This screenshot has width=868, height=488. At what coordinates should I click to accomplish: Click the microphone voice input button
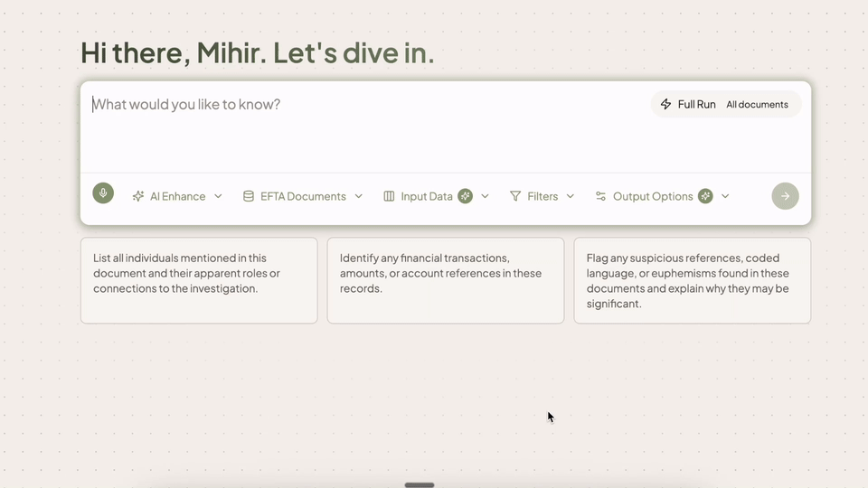tap(103, 193)
